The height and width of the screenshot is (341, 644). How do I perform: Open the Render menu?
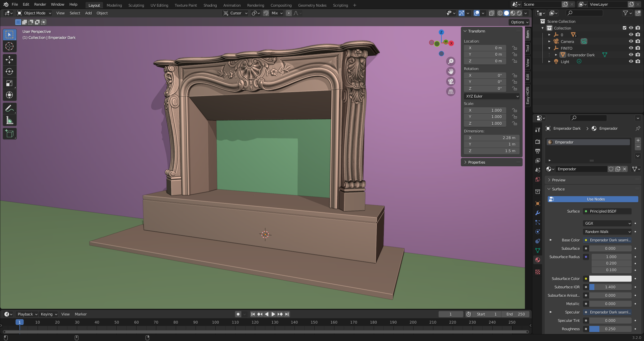pos(40,4)
